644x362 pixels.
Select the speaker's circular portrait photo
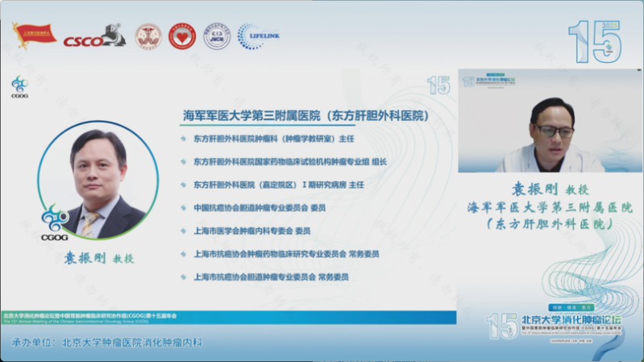[x=98, y=181]
